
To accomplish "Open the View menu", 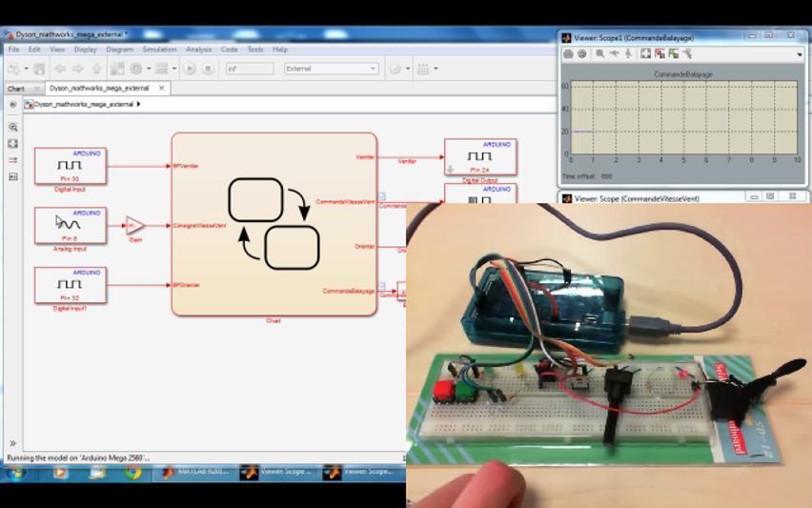I will [57, 50].
